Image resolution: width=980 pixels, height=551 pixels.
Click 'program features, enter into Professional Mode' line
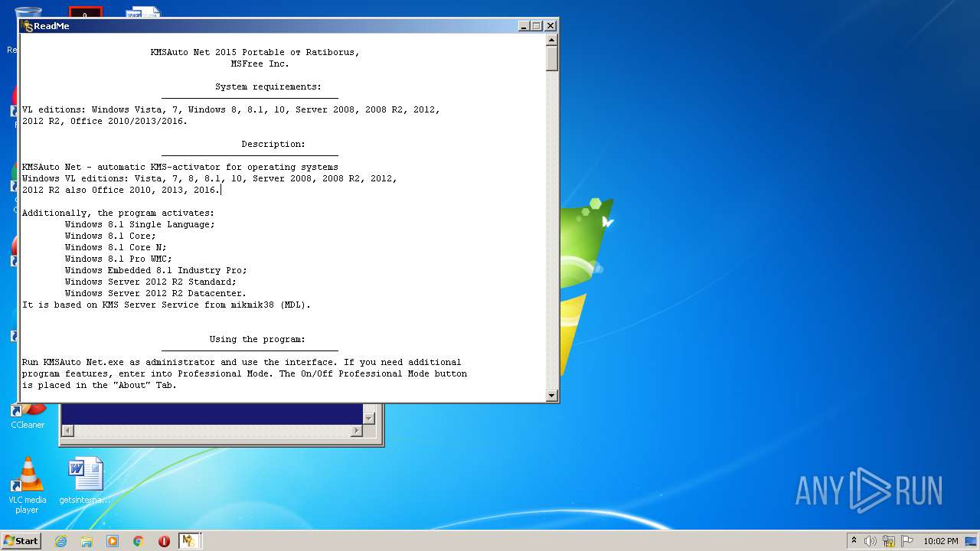pos(244,373)
